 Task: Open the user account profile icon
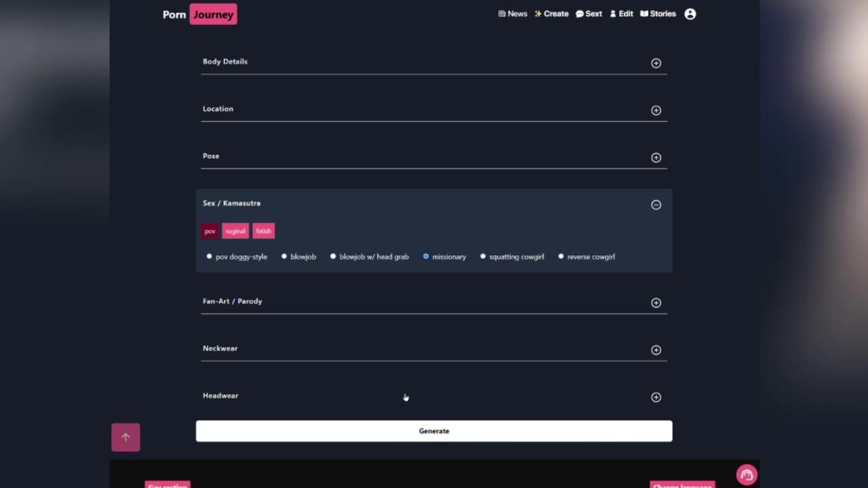(x=690, y=14)
